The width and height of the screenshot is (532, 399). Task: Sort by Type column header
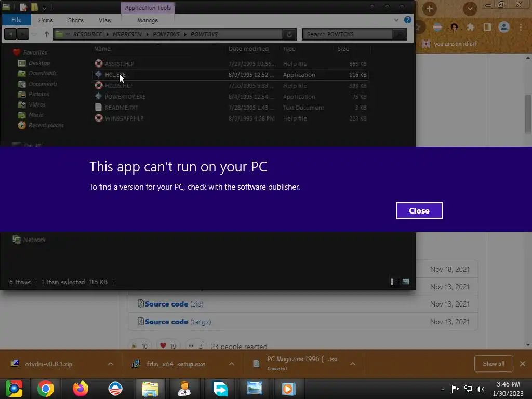tap(289, 49)
